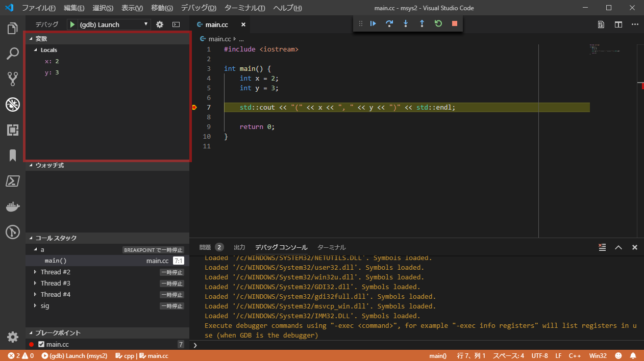Click LF line ending in status bar
644x361 pixels.
(558, 355)
